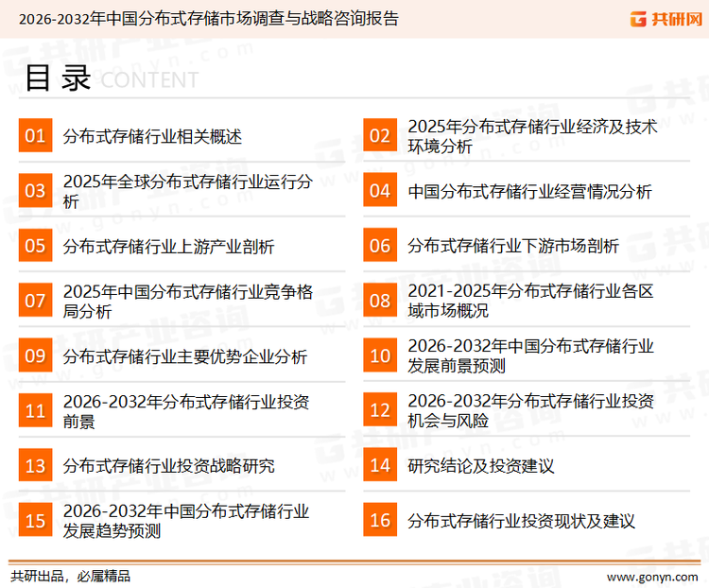Select the report title 2026-2032年中国分布式存储市场调查与战略咨询报告
The height and width of the screenshot is (588, 709).
(x=209, y=19)
